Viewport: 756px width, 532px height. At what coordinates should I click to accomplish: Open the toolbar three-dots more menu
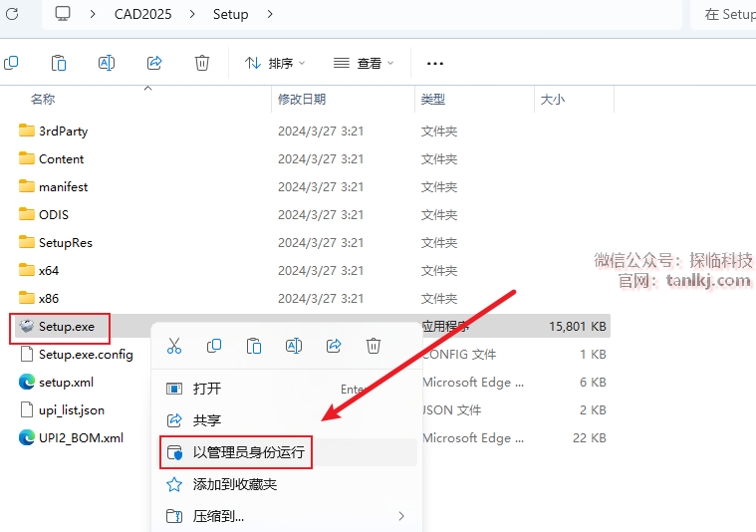pyautogui.click(x=435, y=63)
